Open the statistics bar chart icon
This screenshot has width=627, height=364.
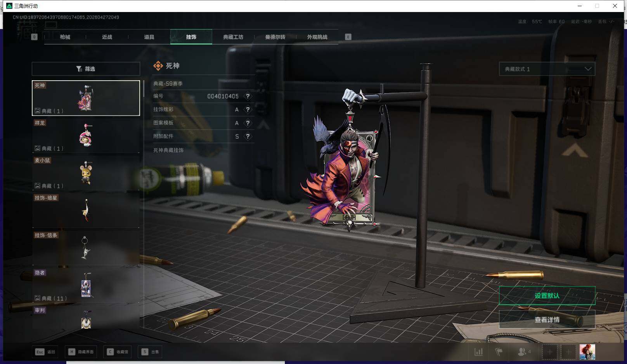click(479, 352)
